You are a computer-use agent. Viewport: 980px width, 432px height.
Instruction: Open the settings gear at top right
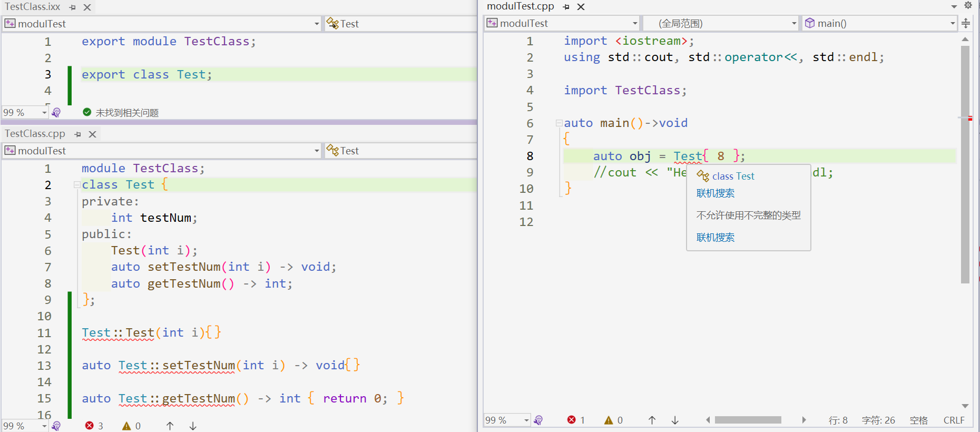tap(968, 5)
